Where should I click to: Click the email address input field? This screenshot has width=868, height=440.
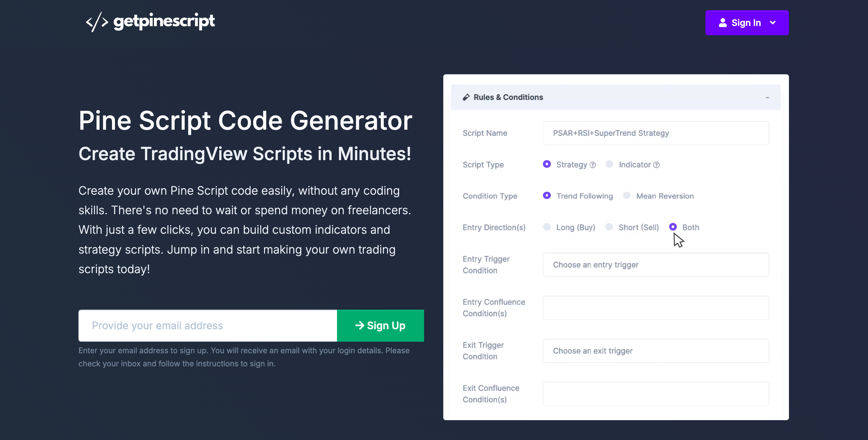coord(208,325)
